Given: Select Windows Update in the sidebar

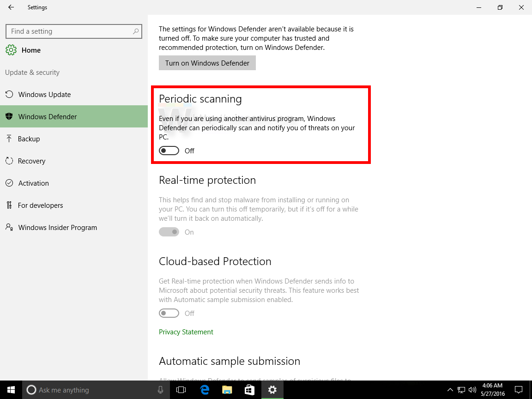Looking at the screenshot, I should click(44, 94).
